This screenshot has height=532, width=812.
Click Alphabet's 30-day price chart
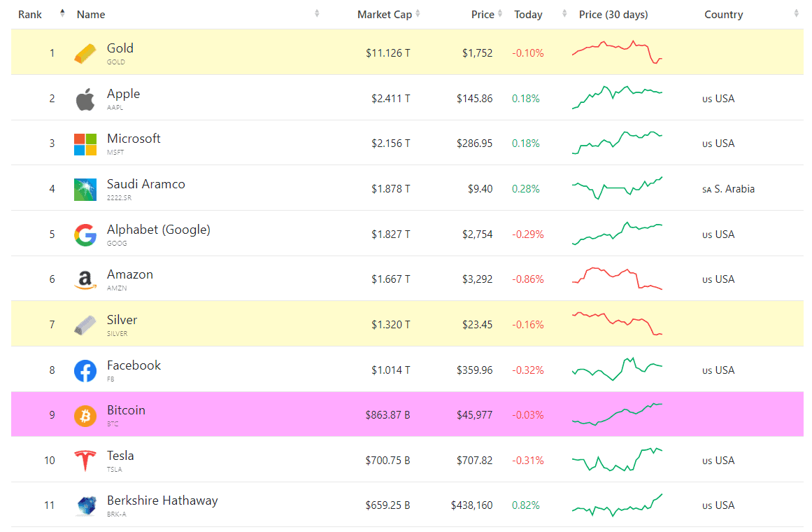click(617, 233)
